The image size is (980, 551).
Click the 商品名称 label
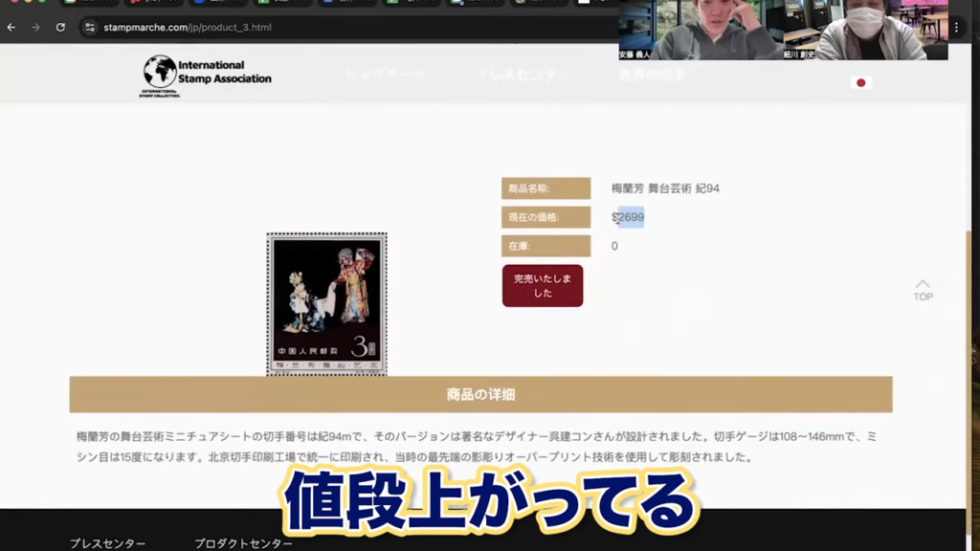[546, 188]
